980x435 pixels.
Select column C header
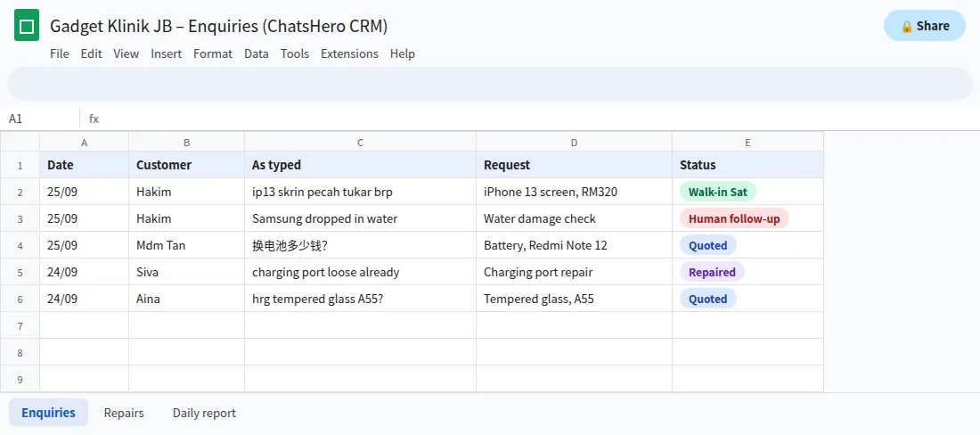[x=360, y=143]
